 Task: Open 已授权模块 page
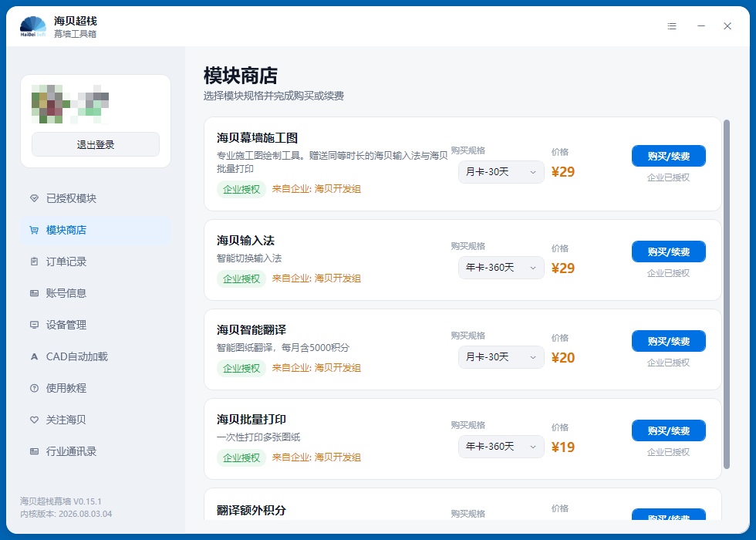coord(96,198)
